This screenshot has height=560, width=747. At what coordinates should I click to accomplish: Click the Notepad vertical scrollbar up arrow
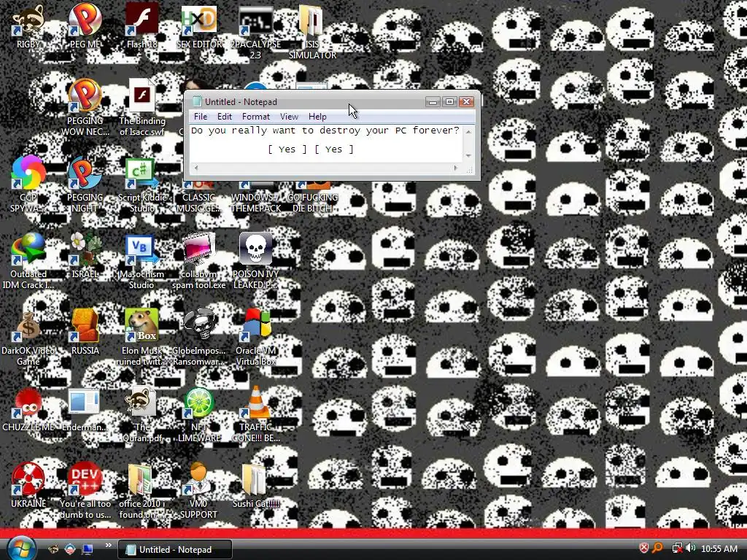point(468,131)
